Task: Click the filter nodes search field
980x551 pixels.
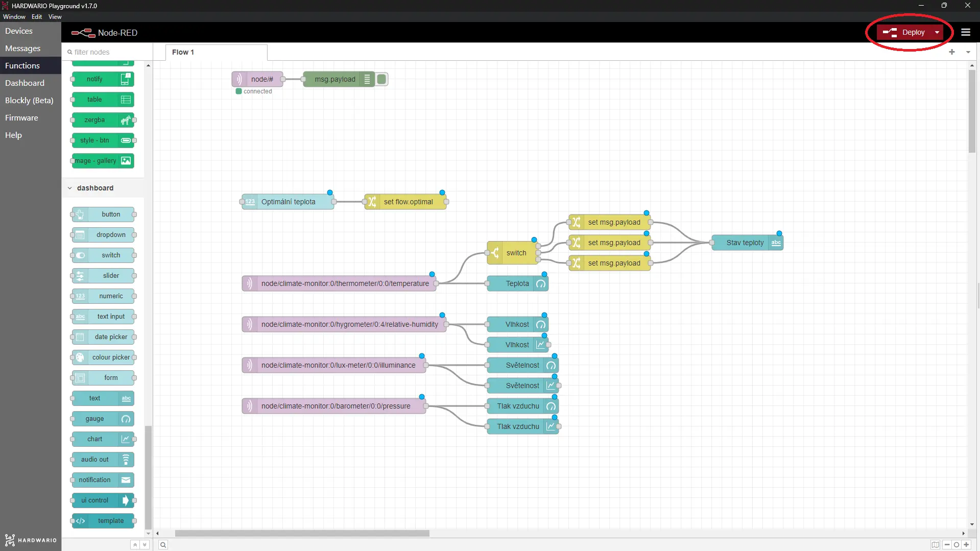Action: point(108,52)
